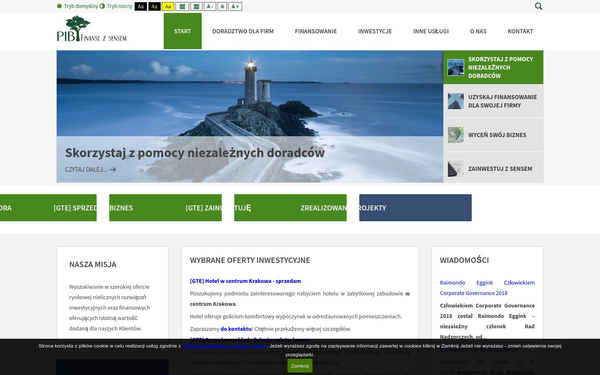Click the arrow next to Czytaj dalej

[x=112, y=170]
